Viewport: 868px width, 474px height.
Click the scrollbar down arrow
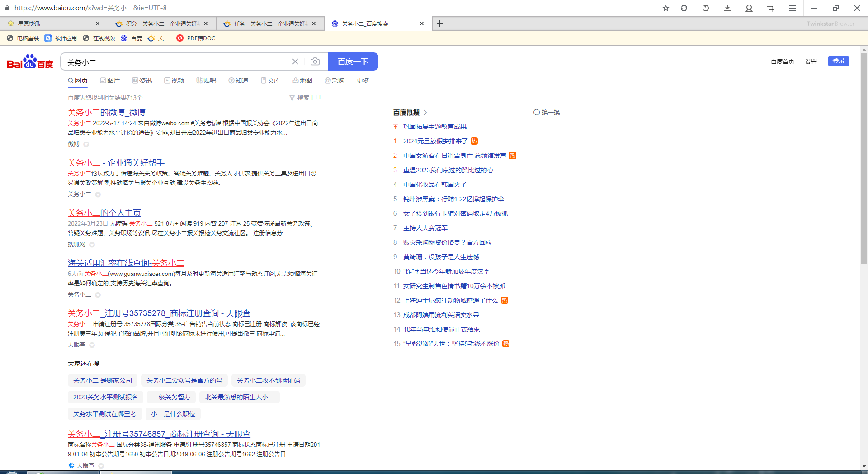pos(864,466)
